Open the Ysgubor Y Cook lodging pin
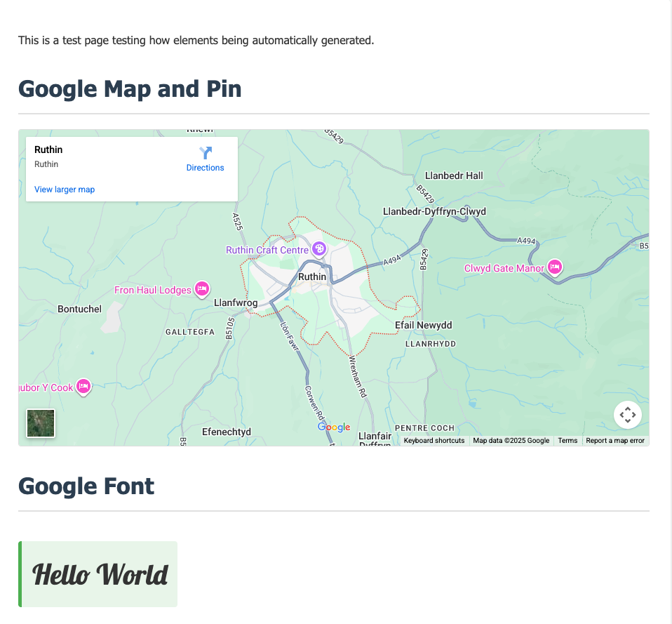This screenshot has width=672, height=624. (82, 387)
